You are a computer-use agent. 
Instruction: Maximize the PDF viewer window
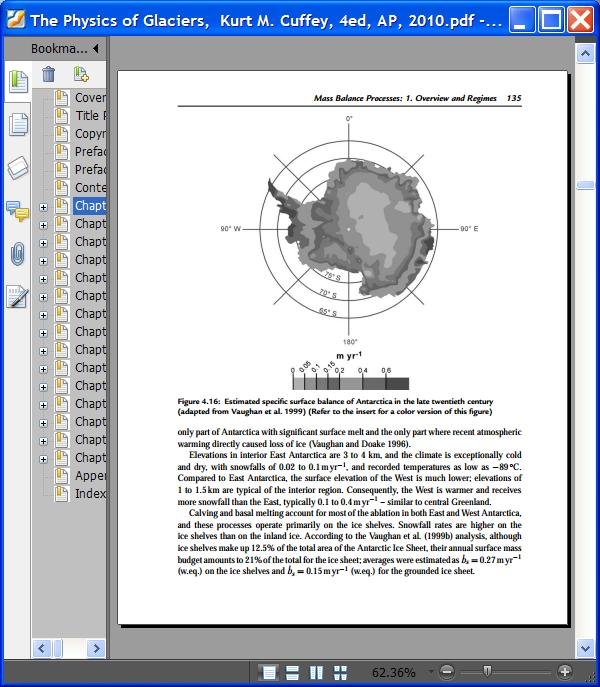pyautogui.click(x=551, y=20)
